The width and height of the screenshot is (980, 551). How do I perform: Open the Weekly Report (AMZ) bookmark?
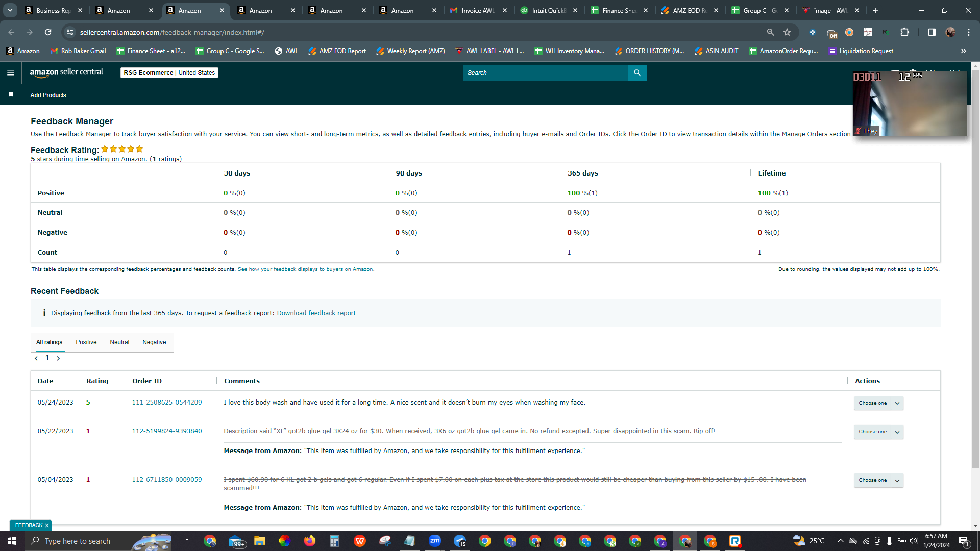coord(410,51)
